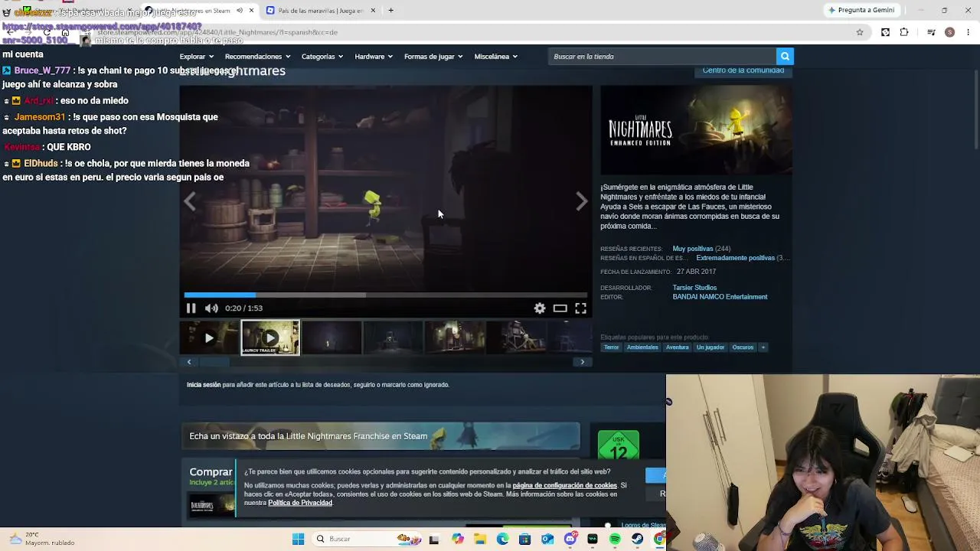Select the Ambientales tag
The image size is (980, 551).
(x=642, y=347)
